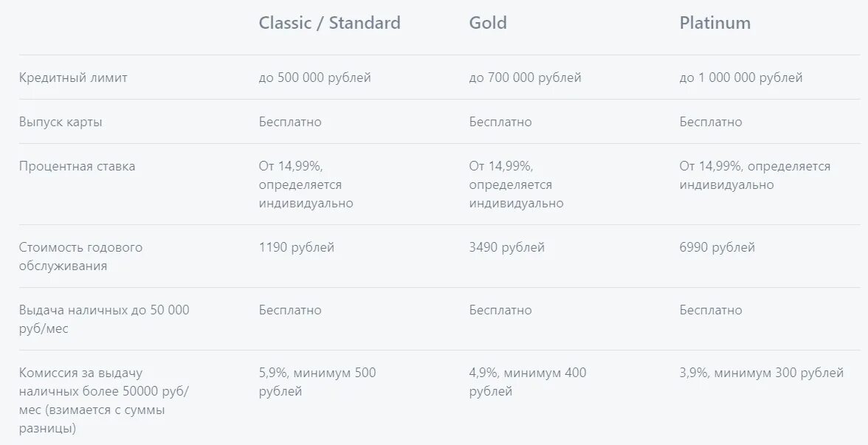This screenshot has width=868, height=445.
Task: Select the Стоимость годового обслуживания label
Action: (x=80, y=256)
